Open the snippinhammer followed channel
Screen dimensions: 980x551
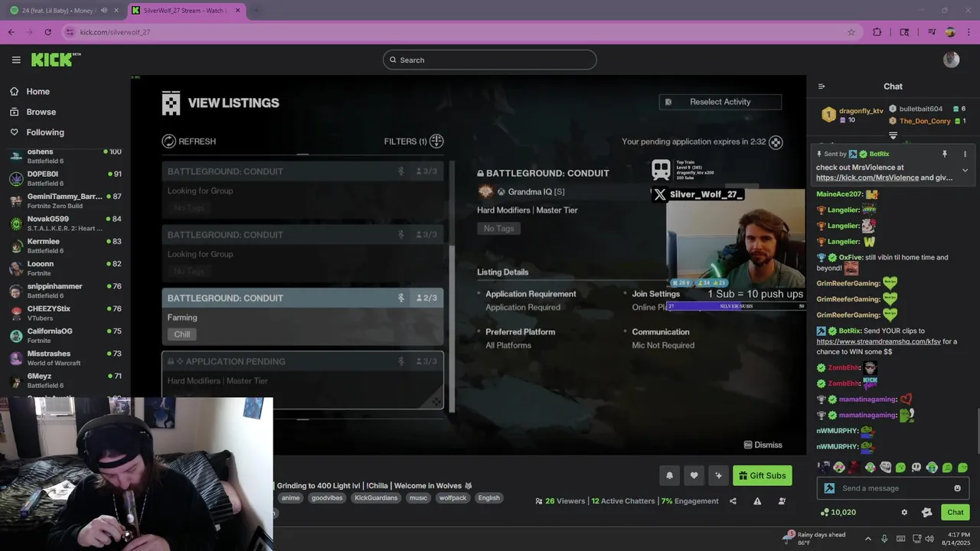tap(65, 291)
